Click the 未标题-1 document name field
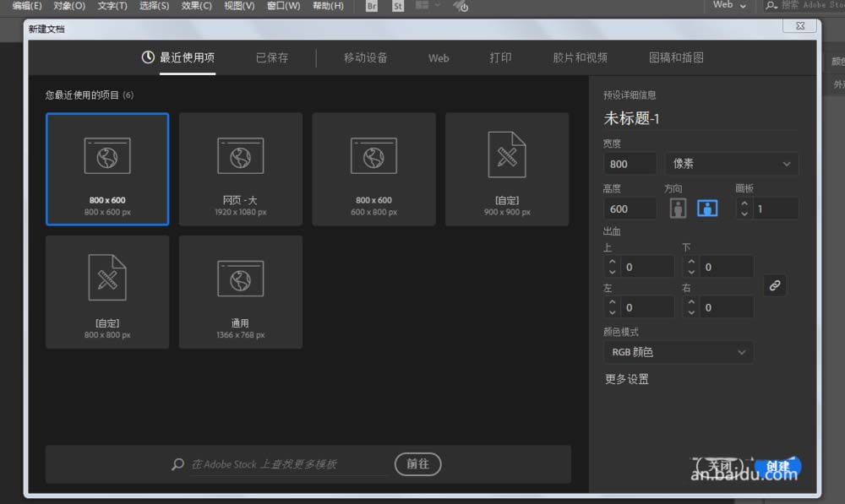The image size is (845, 504). (634, 118)
